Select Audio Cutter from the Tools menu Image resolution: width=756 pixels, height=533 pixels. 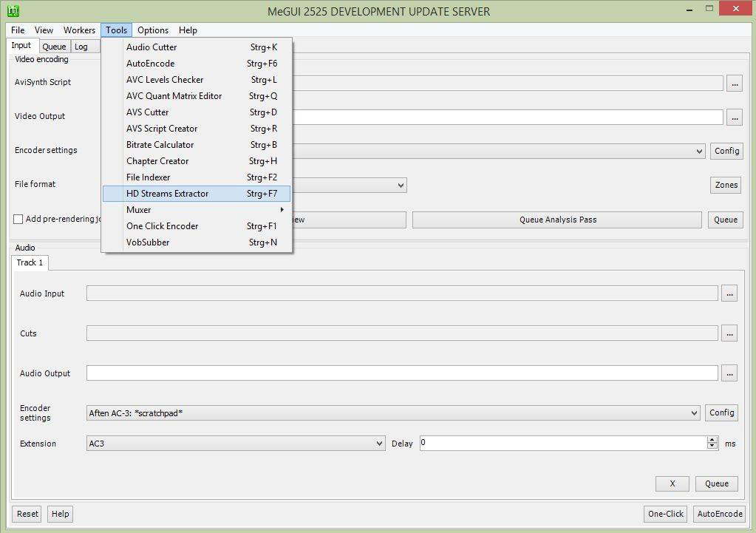[197, 47]
